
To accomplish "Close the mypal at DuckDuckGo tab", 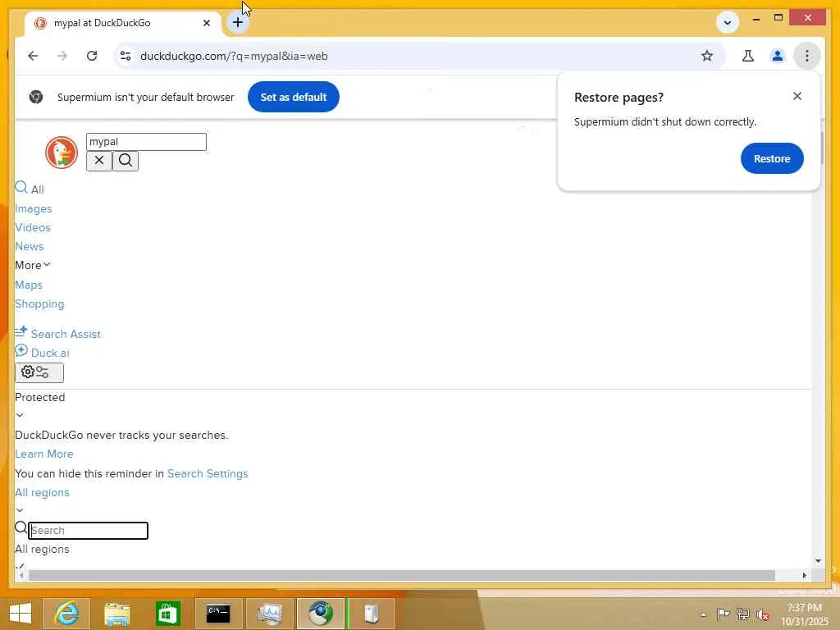I will tap(207, 23).
